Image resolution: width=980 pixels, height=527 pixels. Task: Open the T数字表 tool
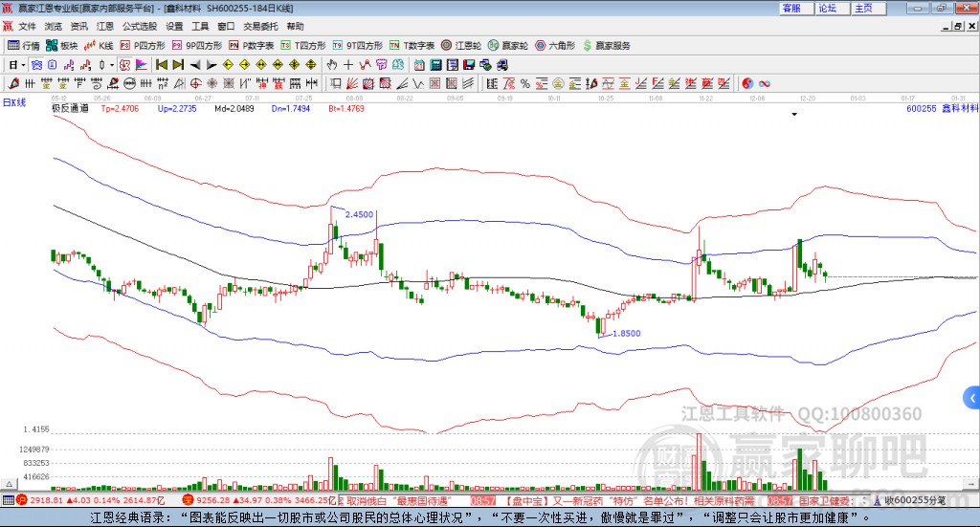pyautogui.click(x=412, y=46)
